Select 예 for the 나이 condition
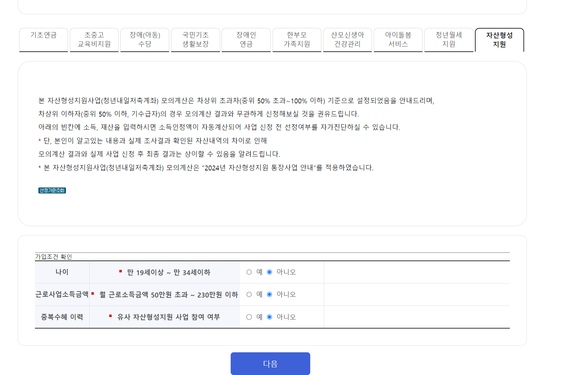The image size is (588, 375). tap(249, 272)
